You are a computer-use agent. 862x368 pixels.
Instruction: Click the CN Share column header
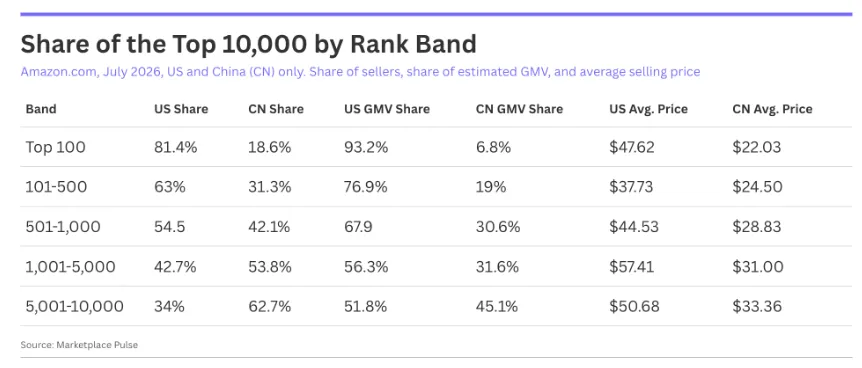click(276, 109)
